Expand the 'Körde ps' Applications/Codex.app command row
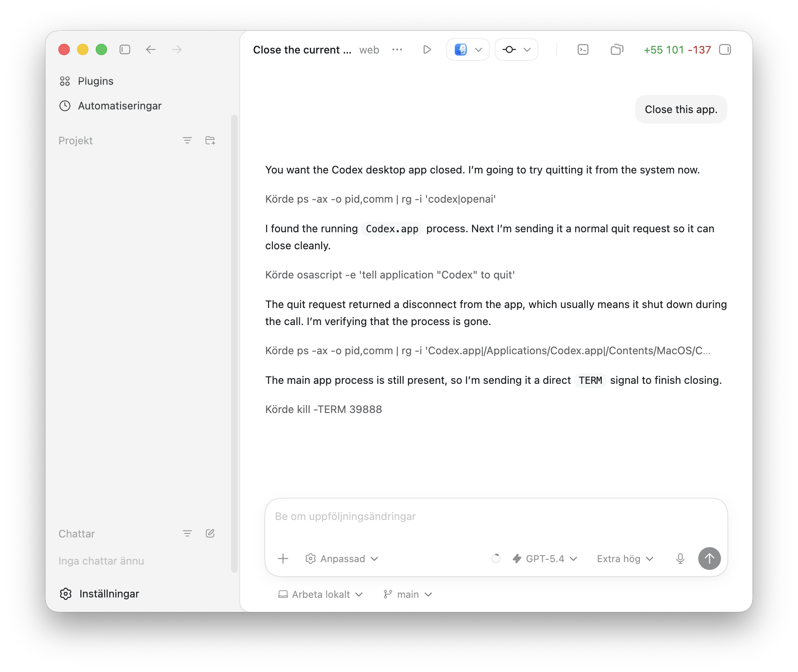This screenshot has height=672, width=798. (488, 351)
